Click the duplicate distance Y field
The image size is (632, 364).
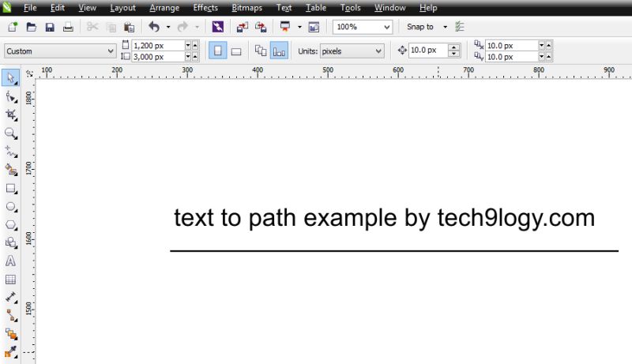pos(511,57)
